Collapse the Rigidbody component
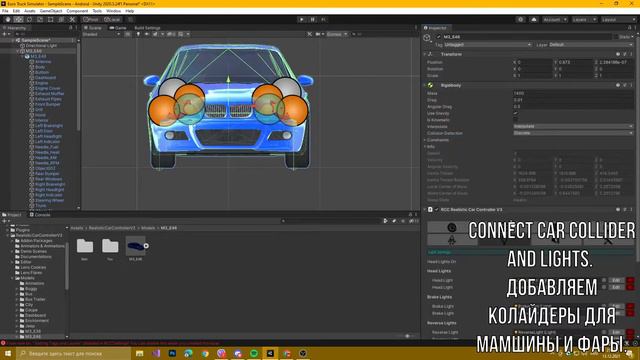The height and width of the screenshot is (360, 640). click(x=424, y=85)
